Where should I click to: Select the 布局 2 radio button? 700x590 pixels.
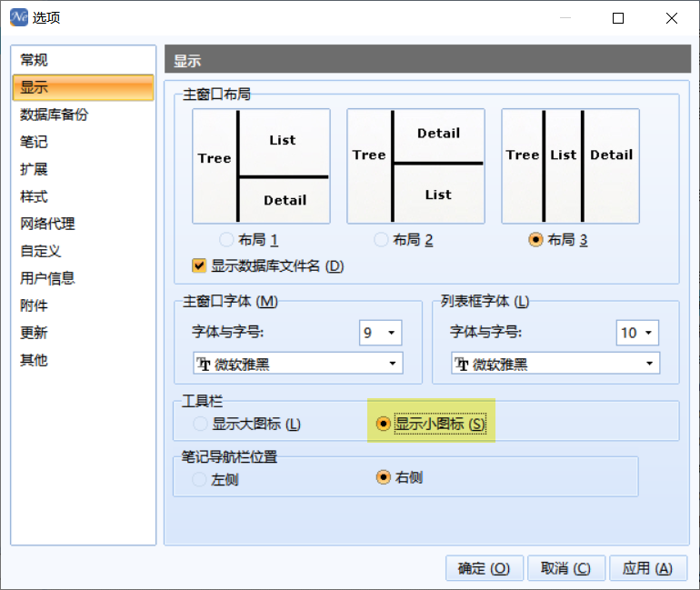(381, 240)
